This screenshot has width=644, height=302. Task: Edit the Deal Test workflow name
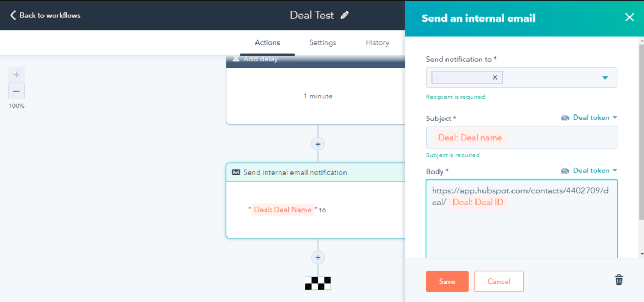pos(345,15)
